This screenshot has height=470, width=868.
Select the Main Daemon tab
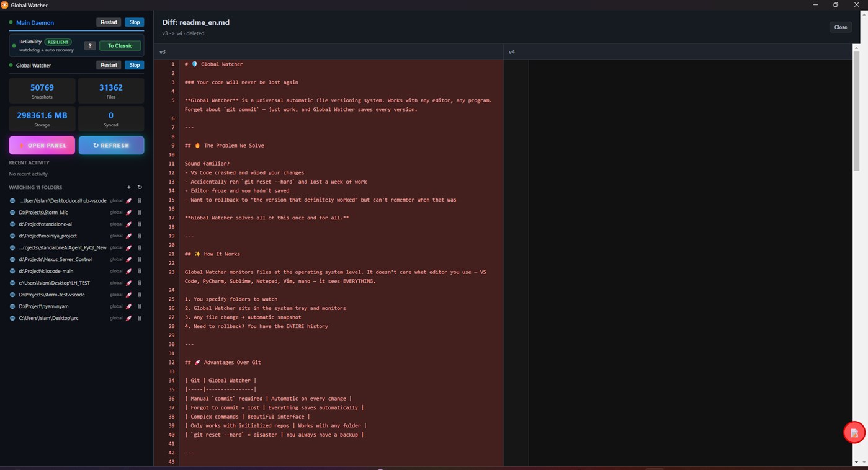[35, 22]
